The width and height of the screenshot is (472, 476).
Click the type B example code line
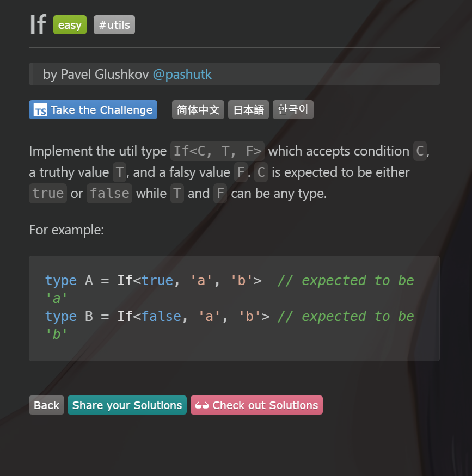230,325
